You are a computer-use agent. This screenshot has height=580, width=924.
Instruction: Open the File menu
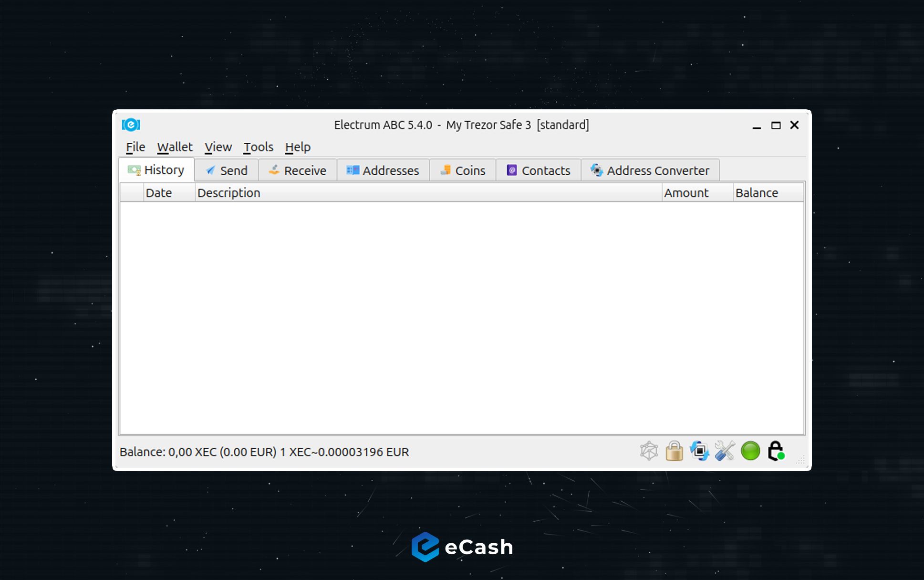135,147
